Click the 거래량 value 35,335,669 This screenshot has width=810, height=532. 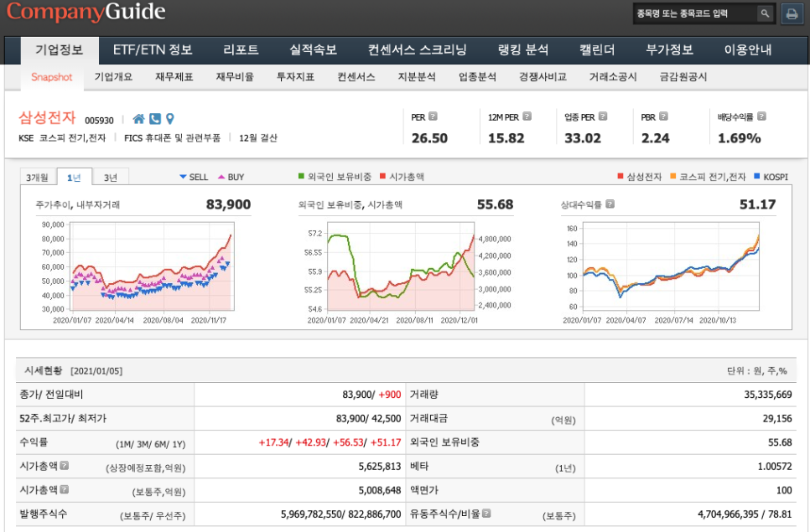(767, 395)
